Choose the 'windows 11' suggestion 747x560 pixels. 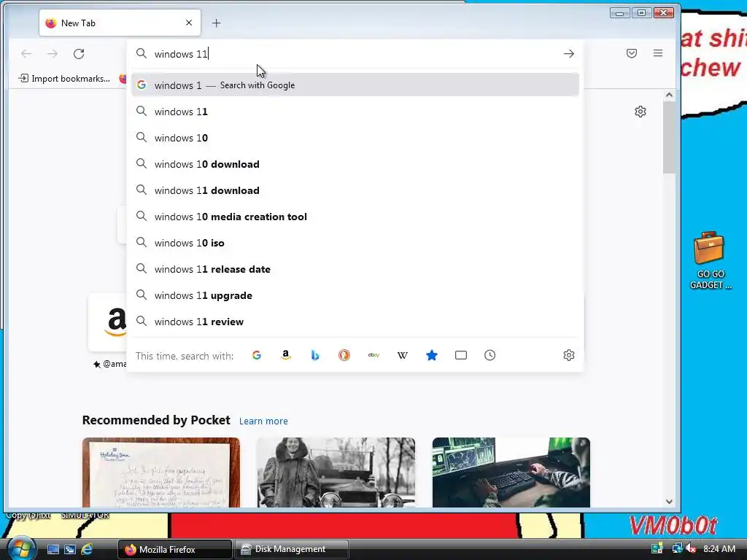tap(355, 112)
